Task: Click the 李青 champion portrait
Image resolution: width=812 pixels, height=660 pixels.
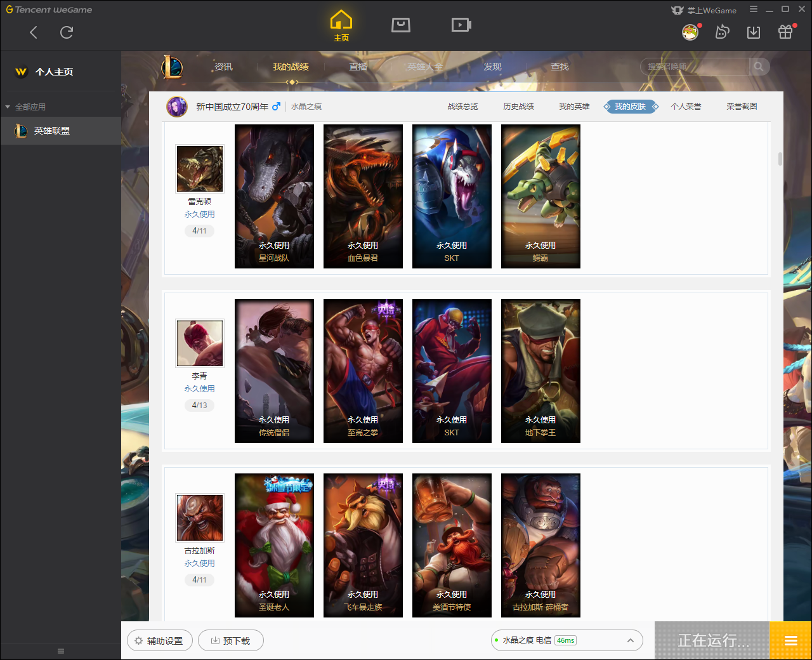Action: point(200,343)
